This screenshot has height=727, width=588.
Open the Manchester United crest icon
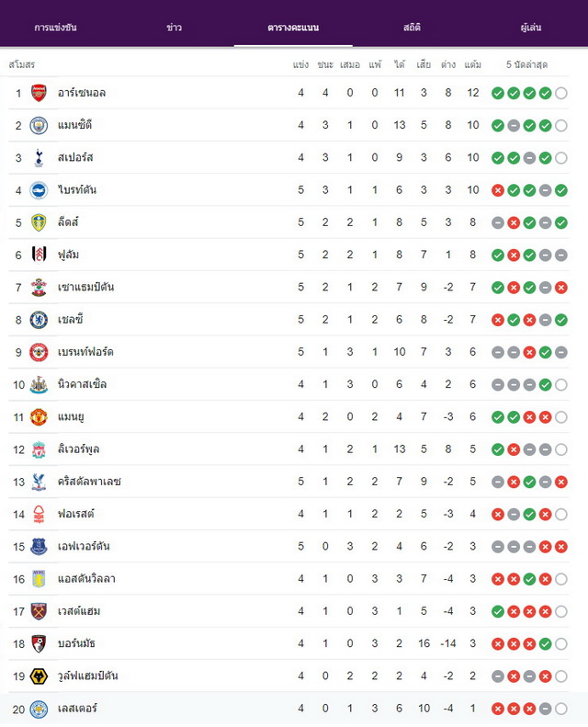pos(39,417)
